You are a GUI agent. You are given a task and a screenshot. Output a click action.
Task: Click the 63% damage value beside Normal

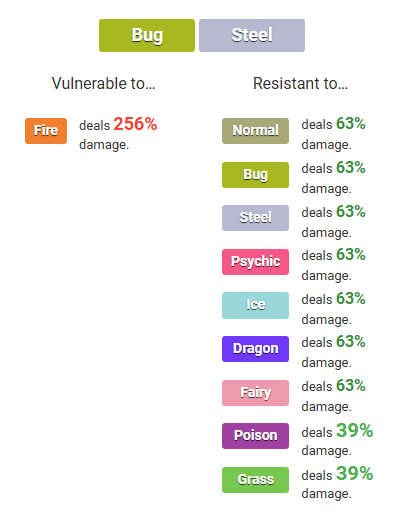351,124
